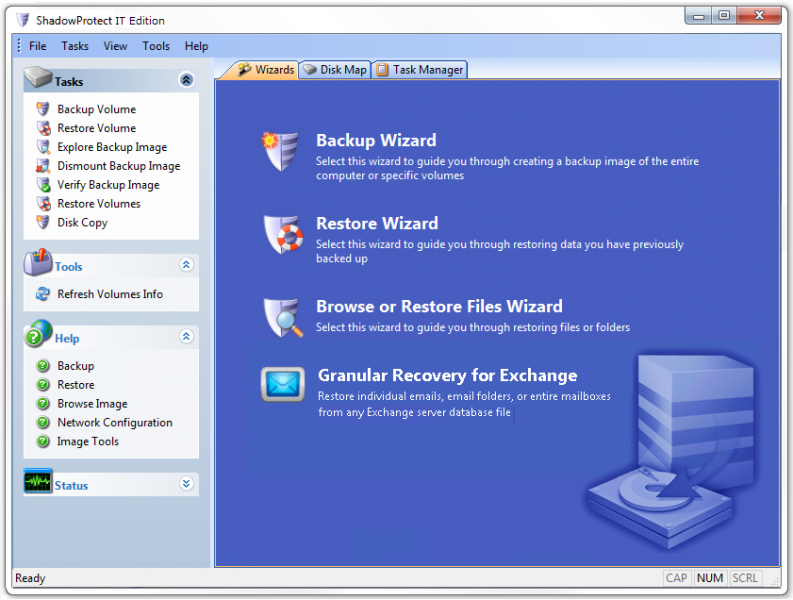
Task: Click the Verify Backup Image icon
Action: coord(43,185)
